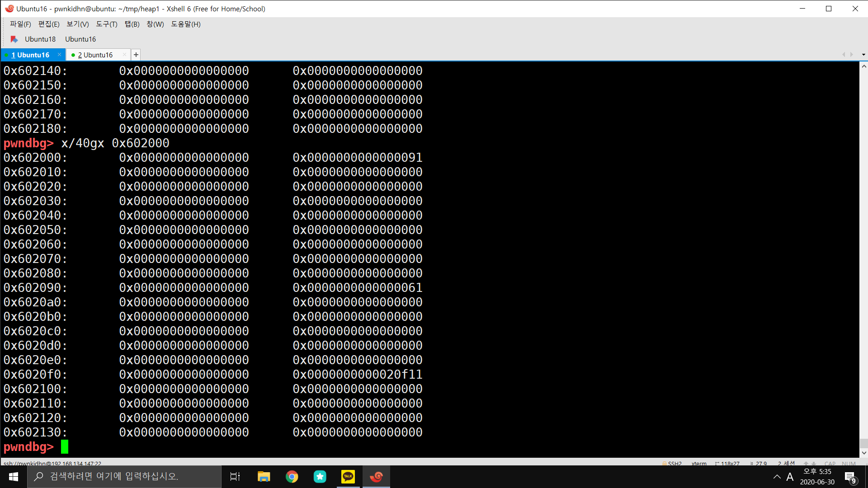Click ssh://pwnkidhn address in status bar
Screen dimensions: 868x488
click(52, 463)
